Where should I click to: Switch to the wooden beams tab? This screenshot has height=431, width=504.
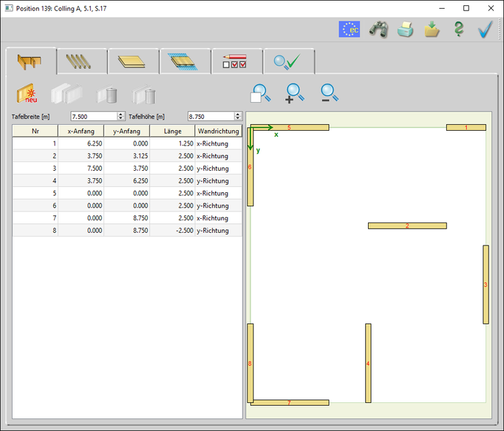pos(81,61)
